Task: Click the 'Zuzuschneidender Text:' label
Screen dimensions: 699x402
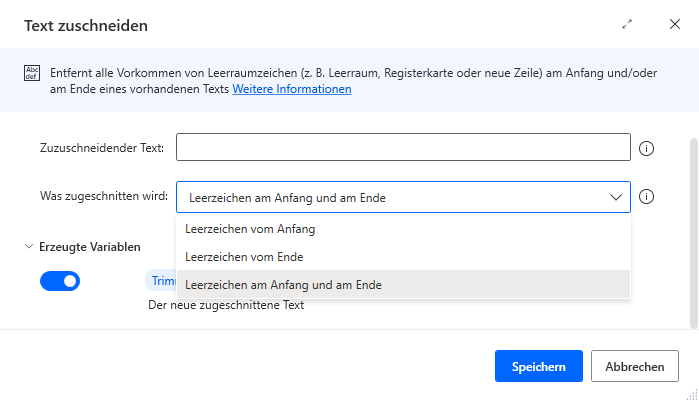Action: coord(102,148)
